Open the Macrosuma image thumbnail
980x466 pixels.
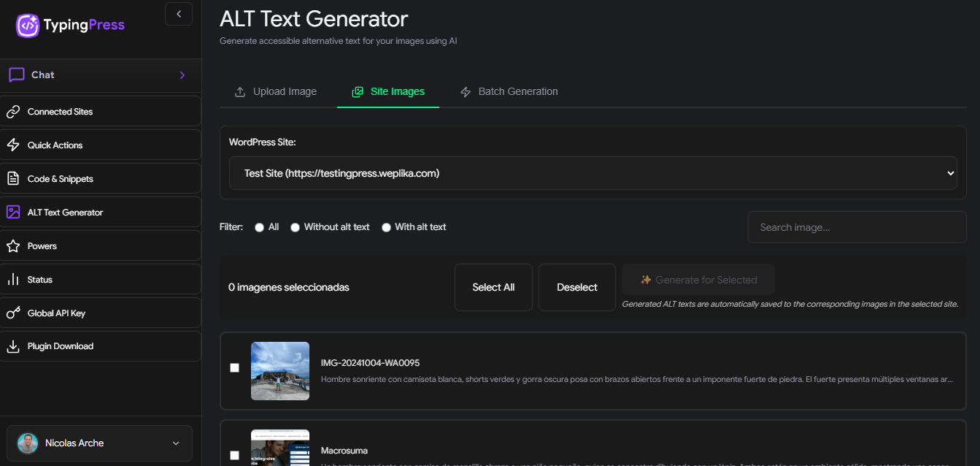(280, 448)
